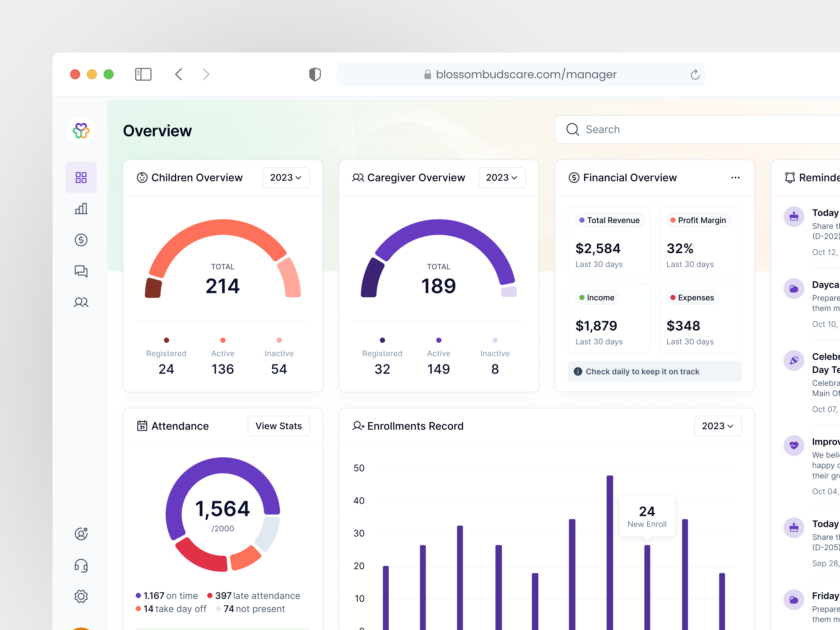
Task: Click the browser back navigation arrow
Action: click(178, 74)
